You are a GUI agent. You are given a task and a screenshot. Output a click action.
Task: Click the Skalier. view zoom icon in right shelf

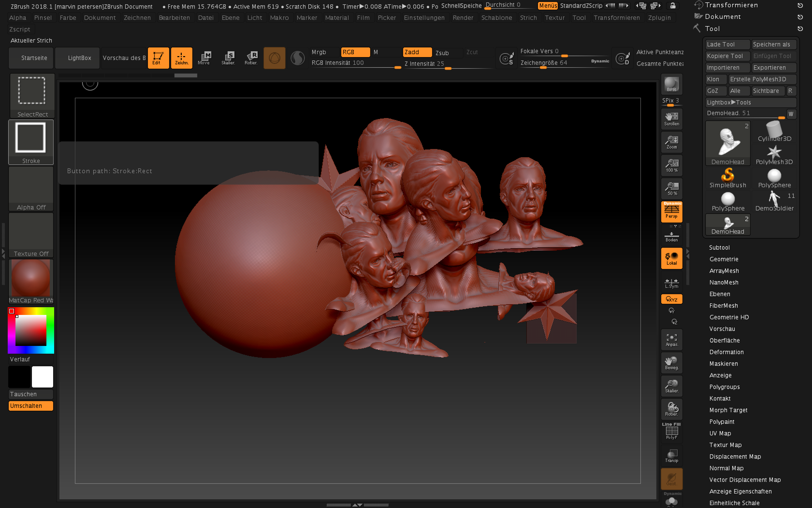click(x=671, y=386)
